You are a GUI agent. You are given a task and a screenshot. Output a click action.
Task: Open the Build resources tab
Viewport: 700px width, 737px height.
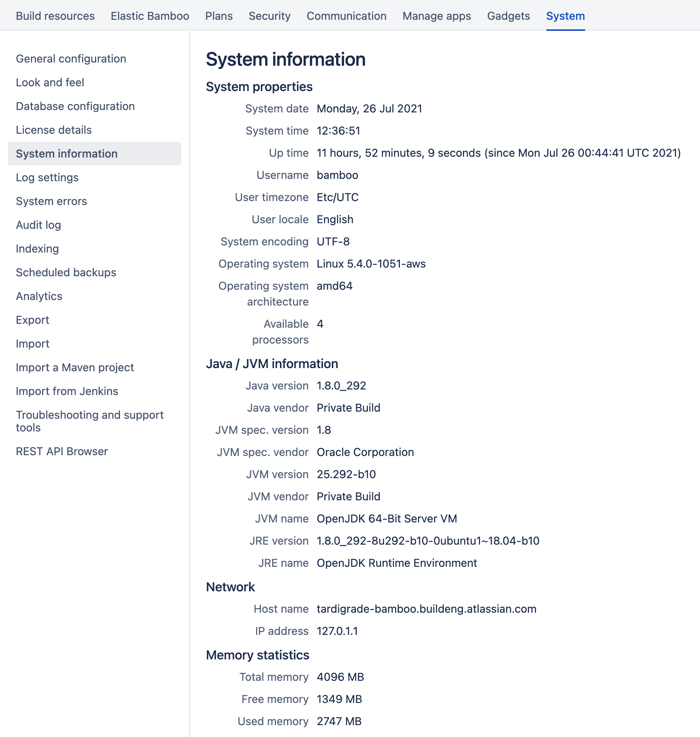pyautogui.click(x=55, y=16)
